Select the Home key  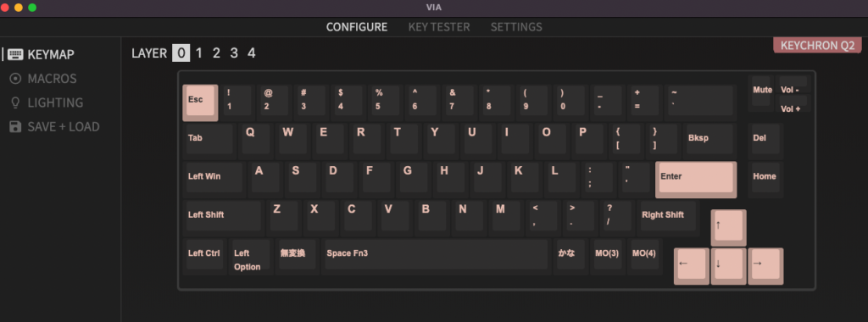(x=765, y=179)
